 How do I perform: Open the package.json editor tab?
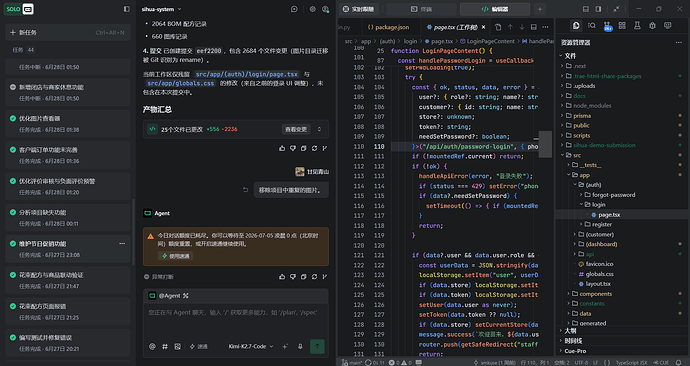point(388,27)
